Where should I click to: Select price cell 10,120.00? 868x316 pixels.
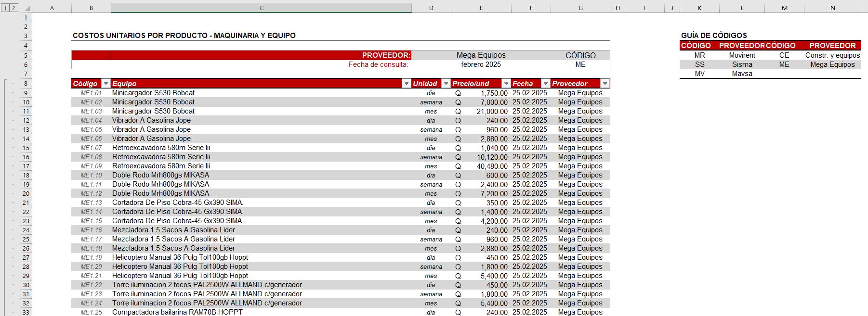click(x=481, y=157)
